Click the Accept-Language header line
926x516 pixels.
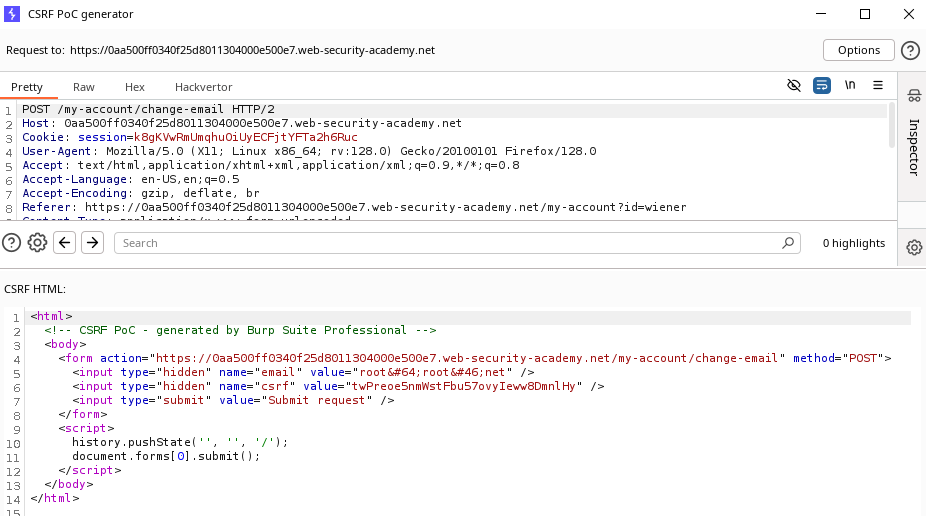tap(131, 179)
